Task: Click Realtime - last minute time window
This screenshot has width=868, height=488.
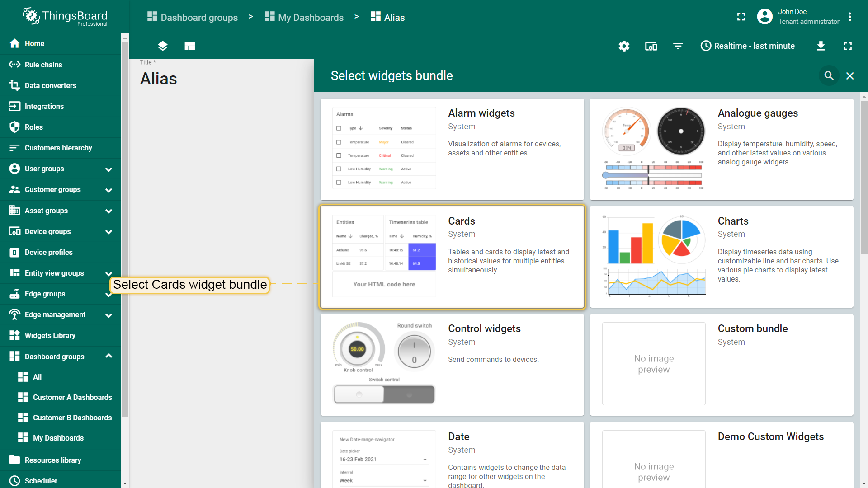Action: 747,46
